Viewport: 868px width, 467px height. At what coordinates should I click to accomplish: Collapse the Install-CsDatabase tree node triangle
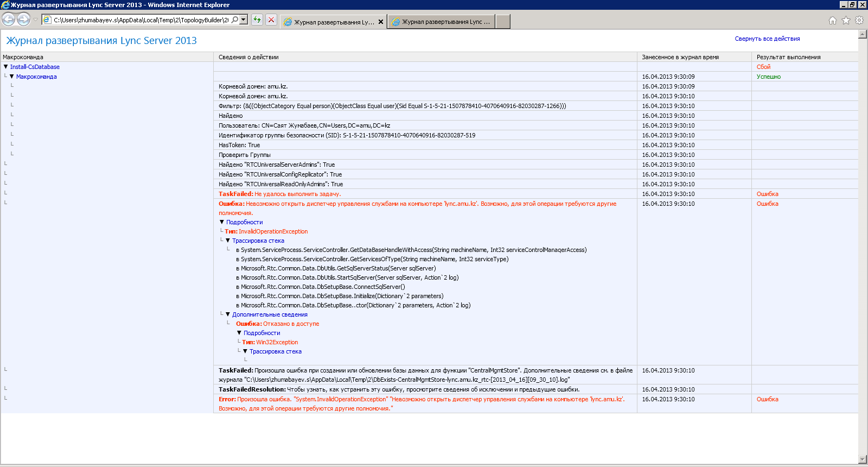(6, 67)
